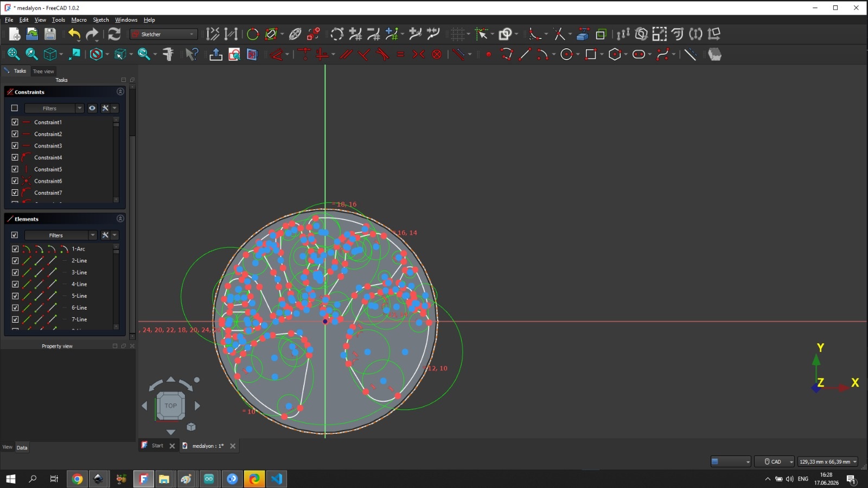The image size is (868, 488).
Task: Close the medalyon document tab
Action: [233, 446]
